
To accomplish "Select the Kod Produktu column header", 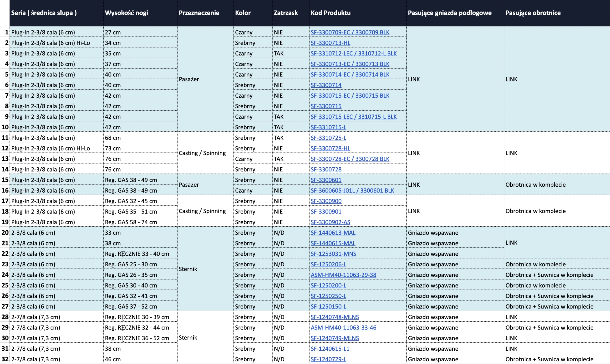I will point(330,13).
